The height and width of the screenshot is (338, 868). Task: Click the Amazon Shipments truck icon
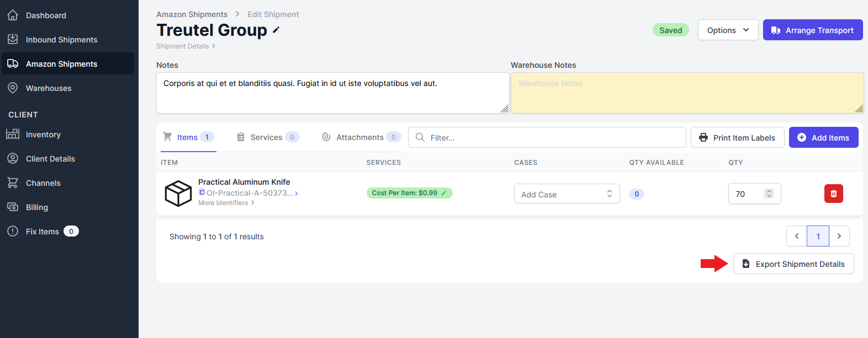(13, 63)
